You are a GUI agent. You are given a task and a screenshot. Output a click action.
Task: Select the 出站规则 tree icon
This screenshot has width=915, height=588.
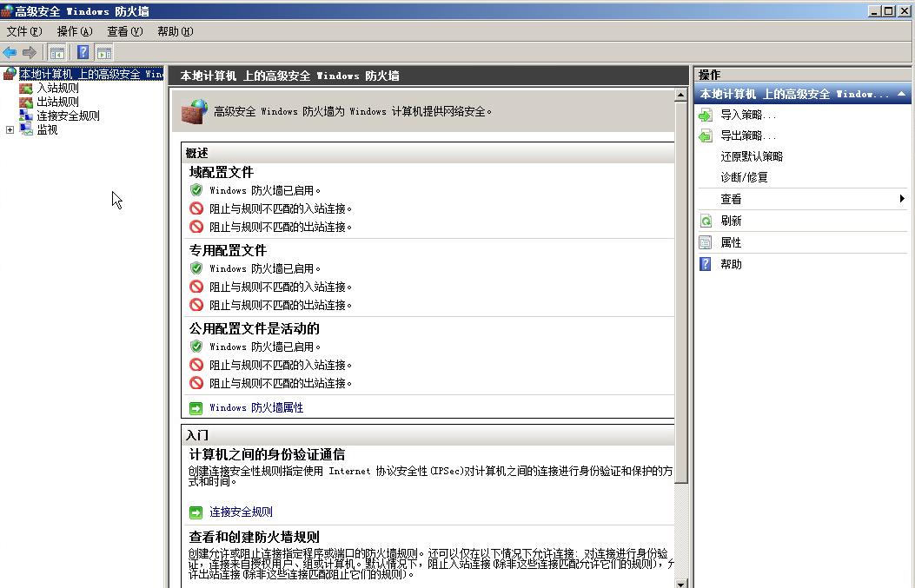click(x=26, y=102)
